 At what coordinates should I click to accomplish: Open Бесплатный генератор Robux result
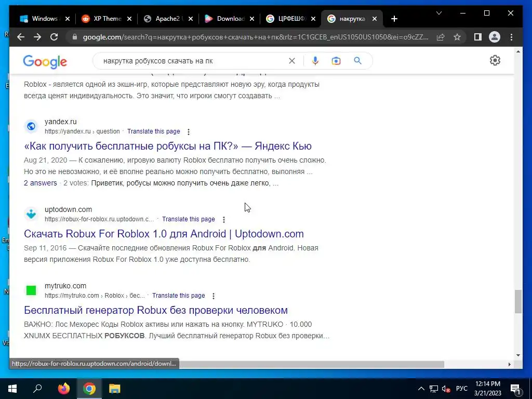(156, 310)
